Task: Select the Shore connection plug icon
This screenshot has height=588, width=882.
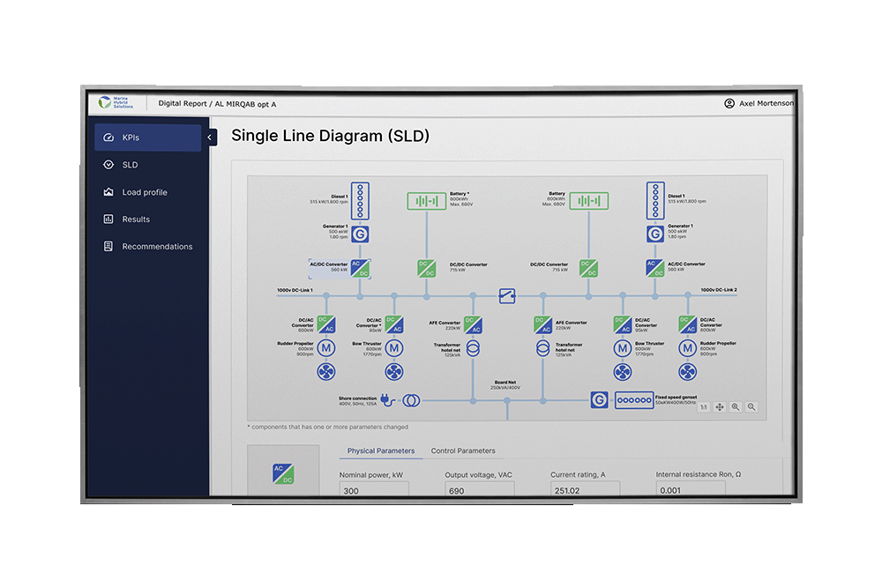Action: [387, 400]
